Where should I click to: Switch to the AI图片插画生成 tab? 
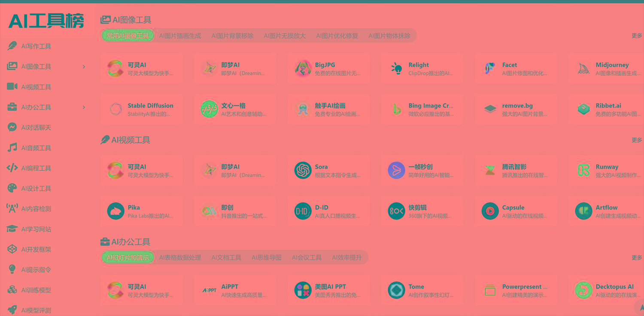pyautogui.click(x=180, y=36)
